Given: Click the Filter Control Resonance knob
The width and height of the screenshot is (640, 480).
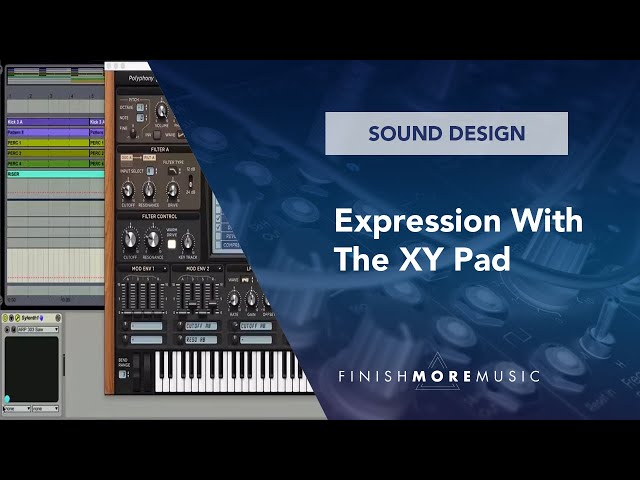Looking at the screenshot, I should coord(153,240).
